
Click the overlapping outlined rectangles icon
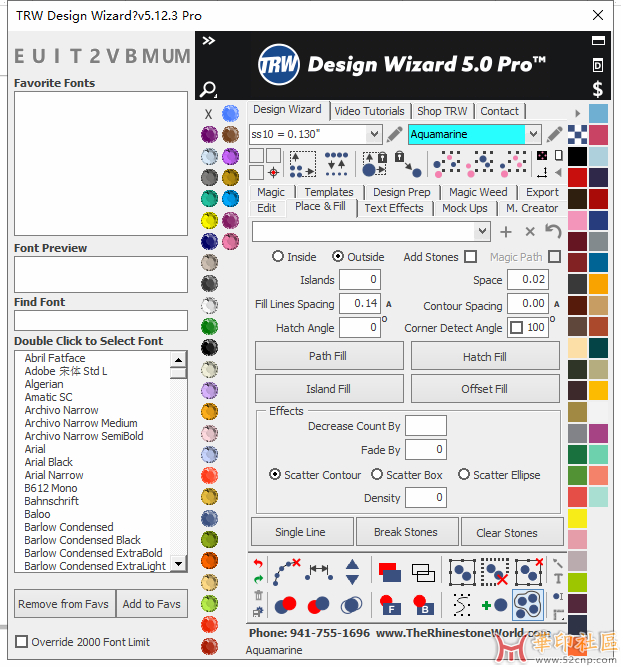(423, 572)
